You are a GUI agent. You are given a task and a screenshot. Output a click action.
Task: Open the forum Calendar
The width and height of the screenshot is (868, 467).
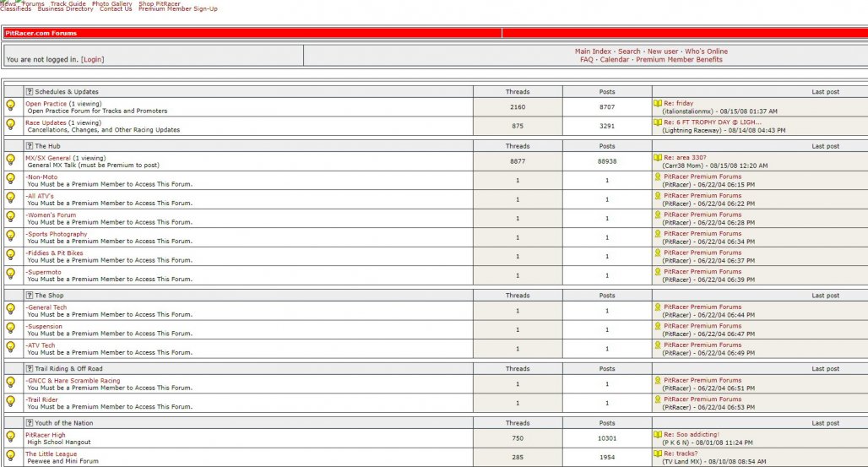tap(615, 59)
